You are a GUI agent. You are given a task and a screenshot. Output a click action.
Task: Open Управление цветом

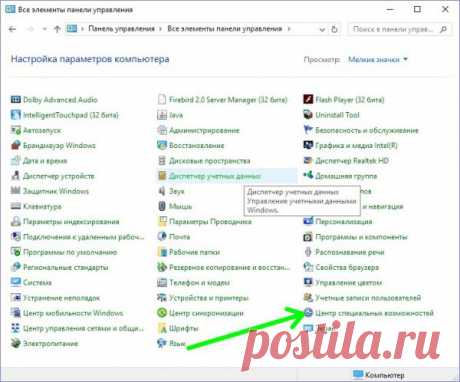pos(348,283)
